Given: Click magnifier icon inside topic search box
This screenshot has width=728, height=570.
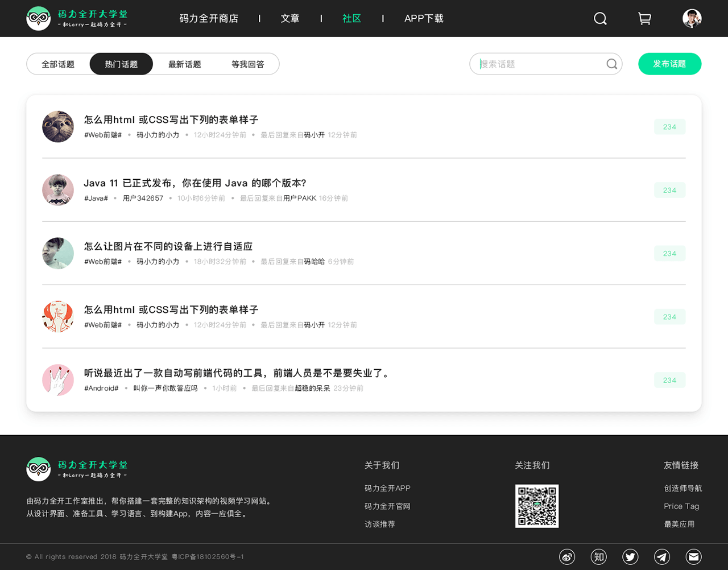Looking at the screenshot, I should pos(611,64).
